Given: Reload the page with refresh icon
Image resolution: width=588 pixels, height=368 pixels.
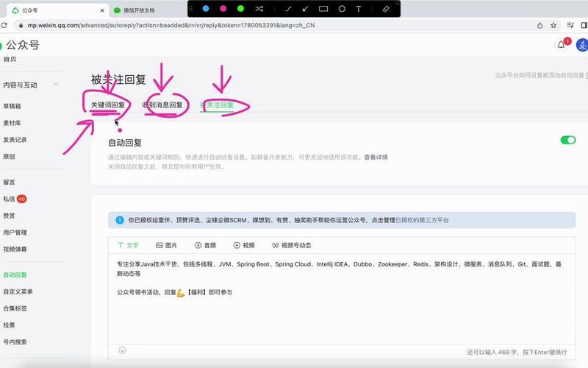Looking at the screenshot, I should point(4,25).
